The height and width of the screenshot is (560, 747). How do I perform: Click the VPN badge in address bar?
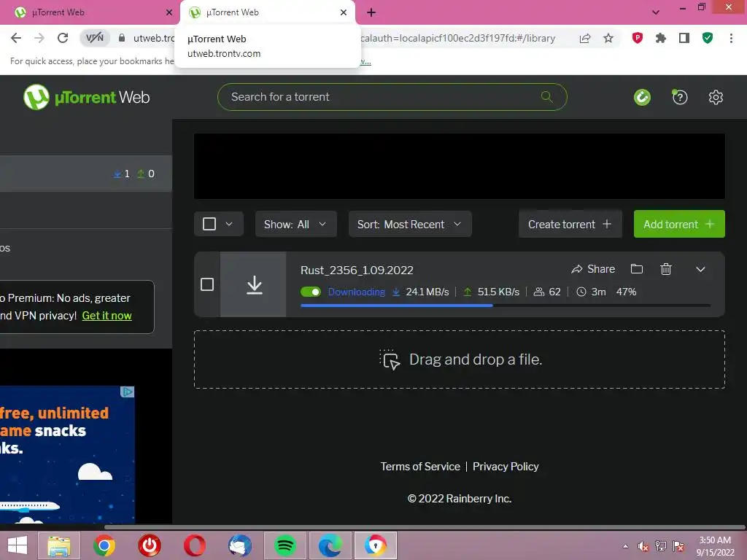pyautogui.click(x=94, y=38)
